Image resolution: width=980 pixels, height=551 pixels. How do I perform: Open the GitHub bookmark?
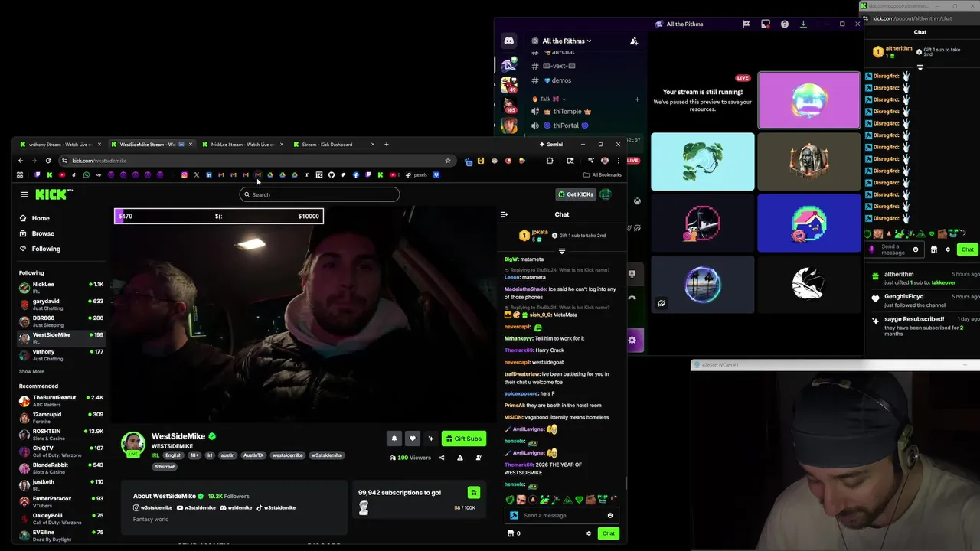[332, 175]
